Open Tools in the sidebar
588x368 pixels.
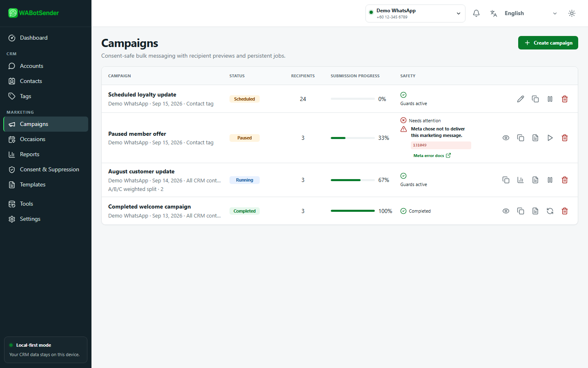(46, 204)
